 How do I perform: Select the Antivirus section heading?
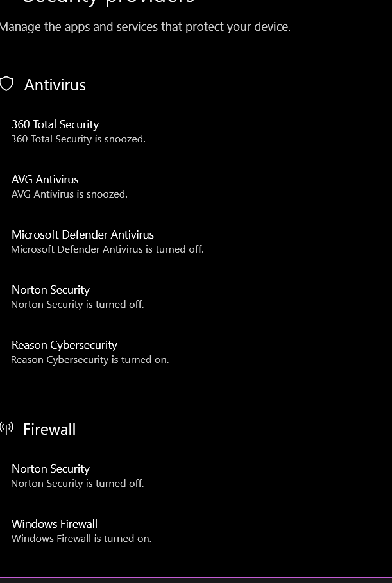55,85
